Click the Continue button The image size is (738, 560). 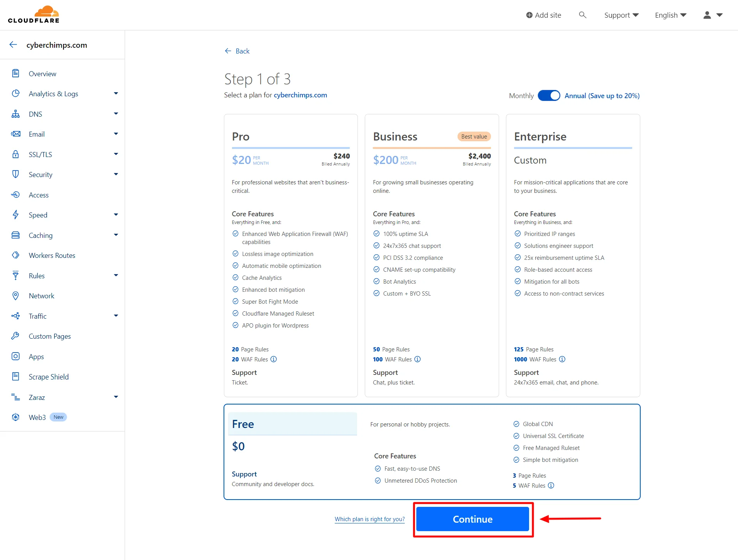point(473,519)
